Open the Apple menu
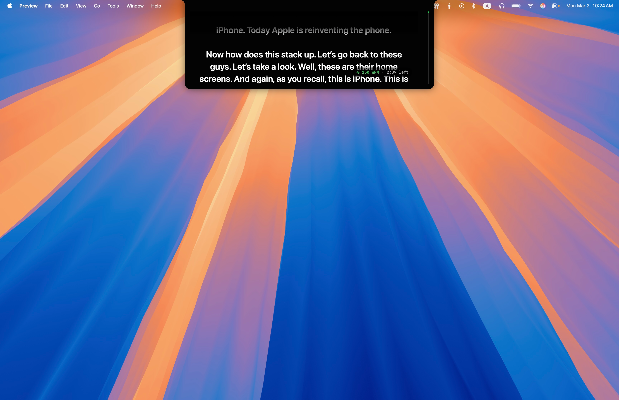The image size is (619, 400). [x=9, y=5]
